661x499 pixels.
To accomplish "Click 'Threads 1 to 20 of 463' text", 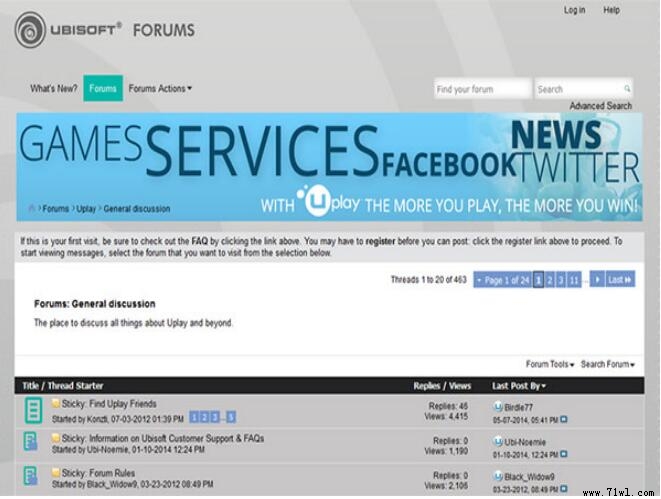I will coord(428,279).
